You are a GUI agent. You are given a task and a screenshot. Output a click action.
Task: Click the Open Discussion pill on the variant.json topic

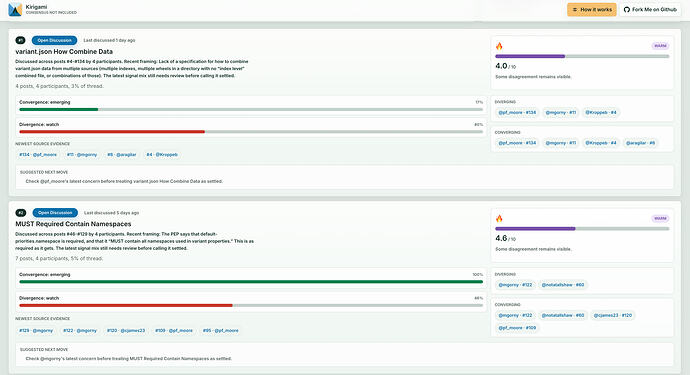tap(54, 40)
